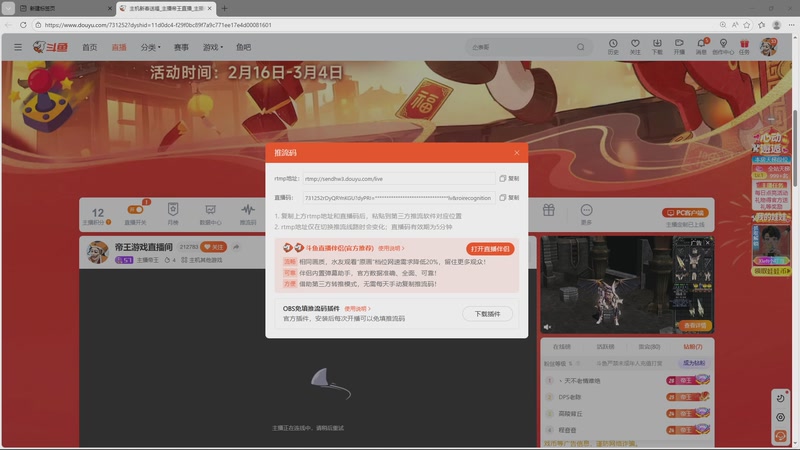
Task: Click the 成为钻粉 button
Action: [x=694, y=363]
